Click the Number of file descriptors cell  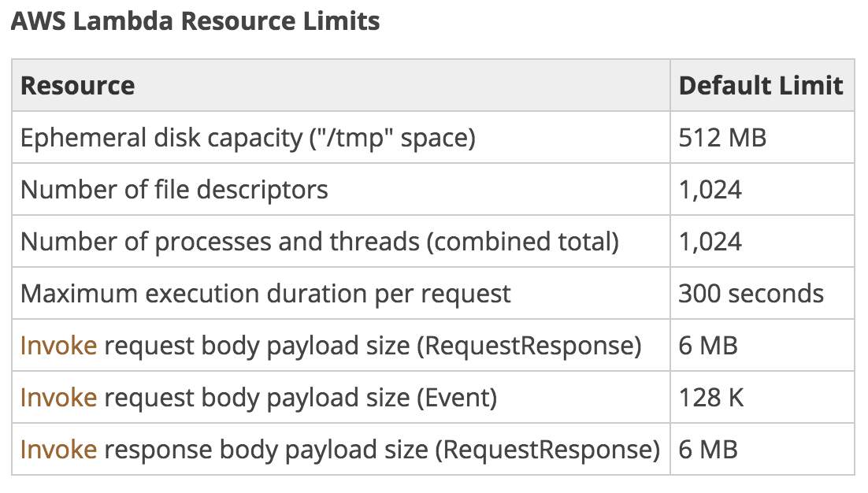pos(174,190)
